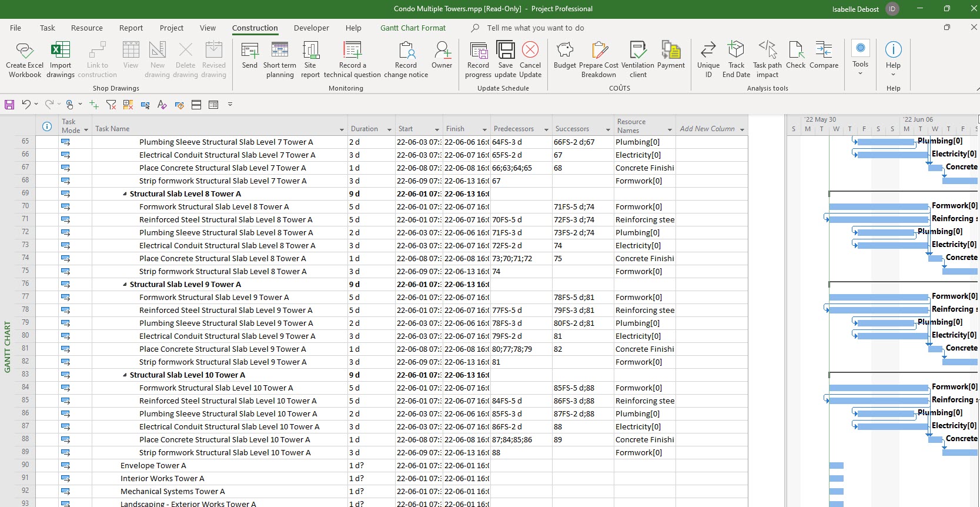Open the Resource ribbon tab
The image size is (980, 507).
(86, 28)
